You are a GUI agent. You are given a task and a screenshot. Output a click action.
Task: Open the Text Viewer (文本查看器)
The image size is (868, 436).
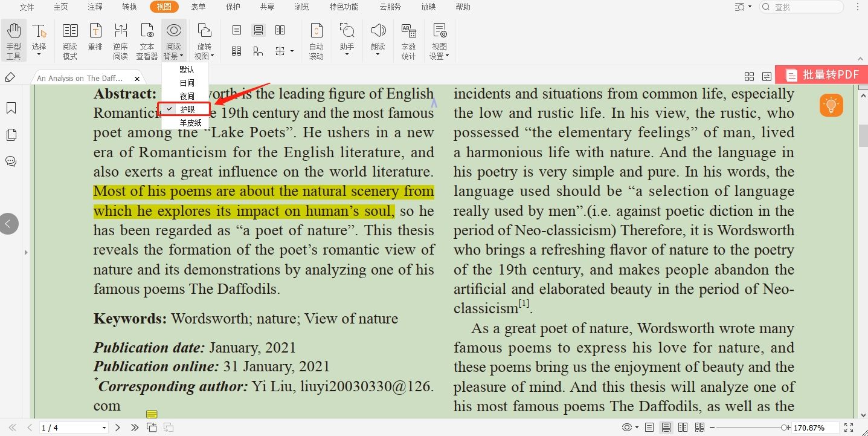147,41
